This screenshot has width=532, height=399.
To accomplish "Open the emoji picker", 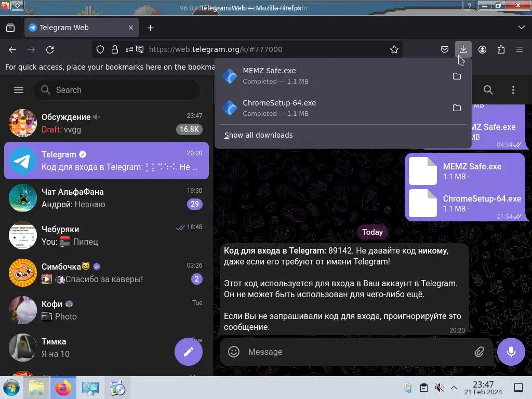I will 234,352.
